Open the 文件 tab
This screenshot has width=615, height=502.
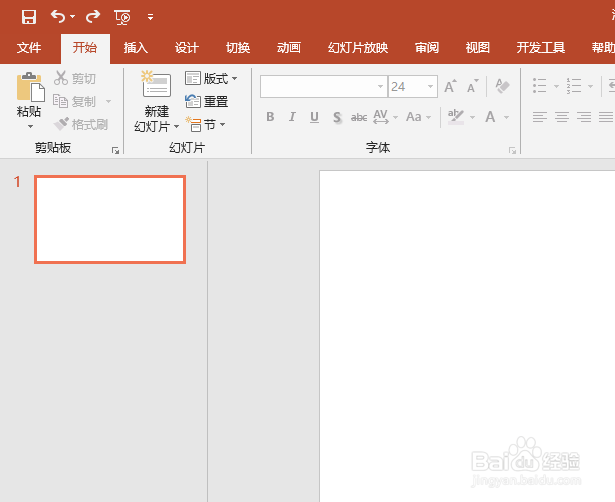click(x=29, y=47)
